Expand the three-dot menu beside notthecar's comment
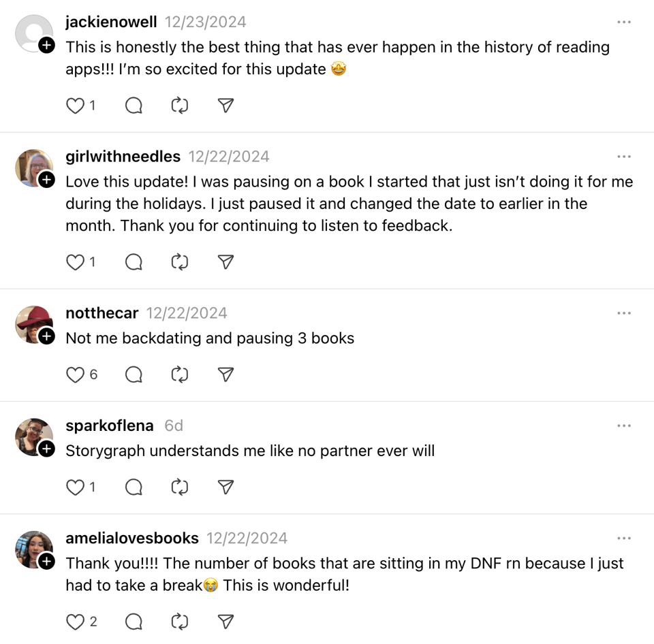Viewport: 654px width, 644px height. click(x=624, y=312)
